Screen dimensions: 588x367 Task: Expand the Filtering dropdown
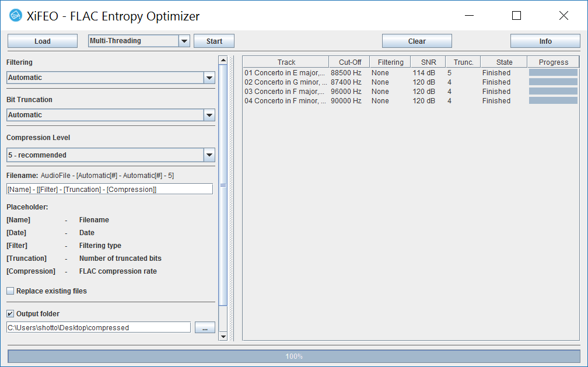tap(209, 78)
